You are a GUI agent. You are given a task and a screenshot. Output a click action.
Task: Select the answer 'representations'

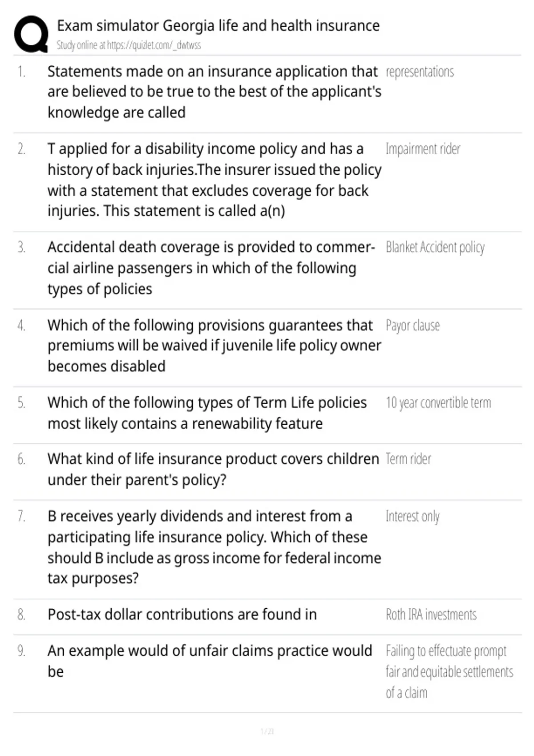pos(420,72)
